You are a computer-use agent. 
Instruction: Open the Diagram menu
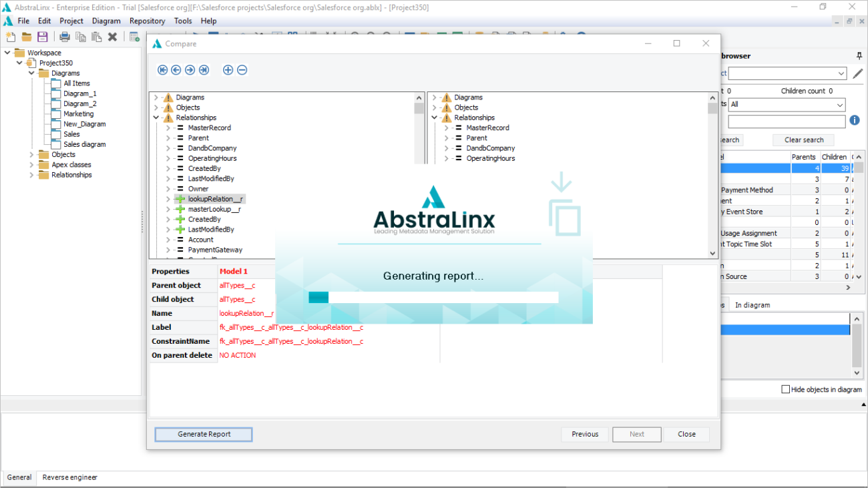coord(106,21)
